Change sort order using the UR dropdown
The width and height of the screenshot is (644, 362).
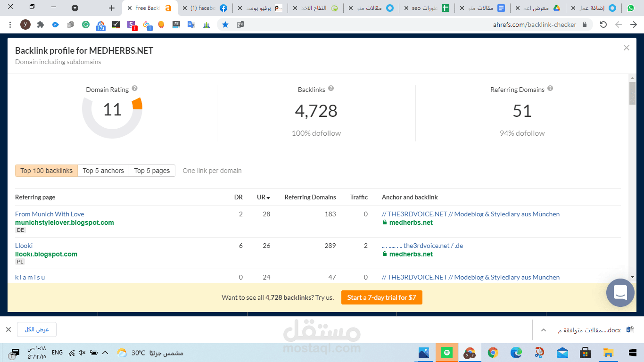point(263,197)
